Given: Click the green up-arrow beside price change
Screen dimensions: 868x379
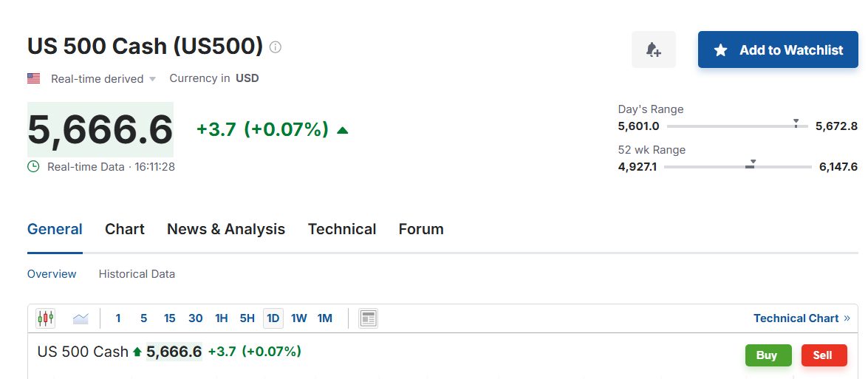Looking at the screenshot, I should 342,131.
